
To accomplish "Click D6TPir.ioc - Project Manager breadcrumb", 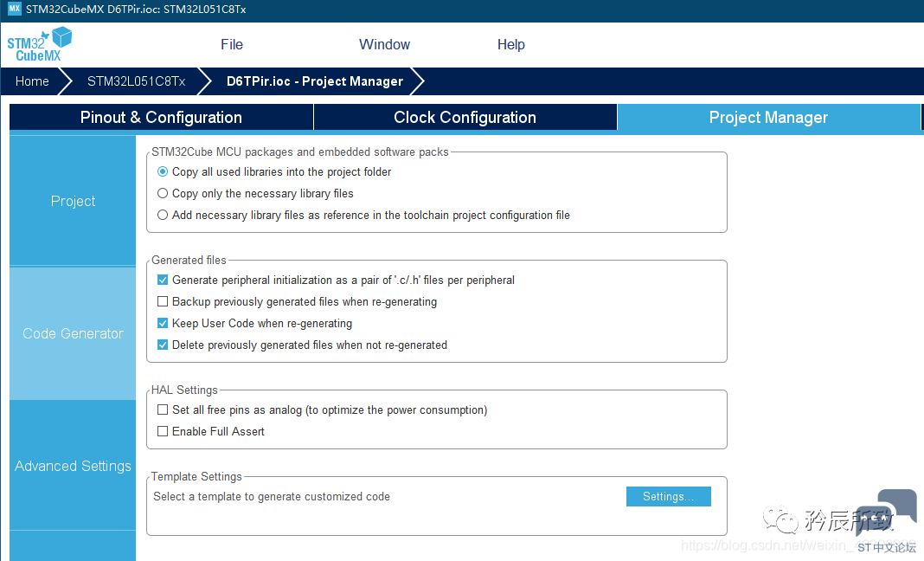I will (315, 81).
